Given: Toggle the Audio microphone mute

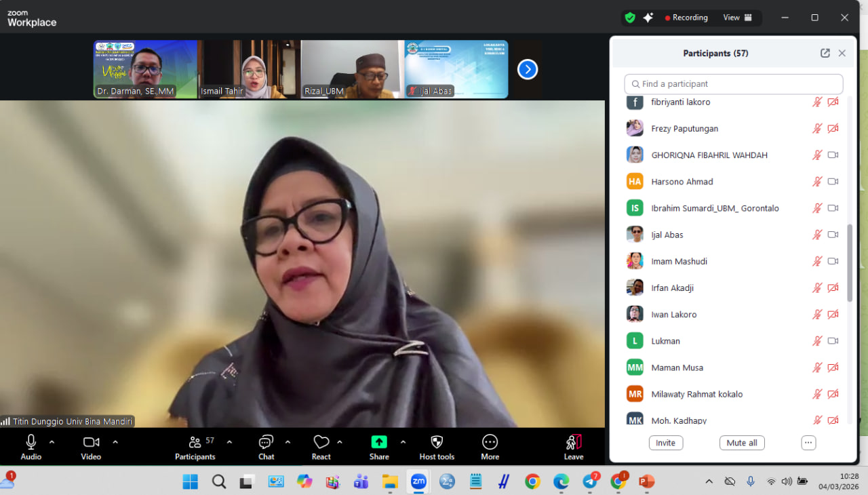Looking at the screenshot, I should [31, 442].
